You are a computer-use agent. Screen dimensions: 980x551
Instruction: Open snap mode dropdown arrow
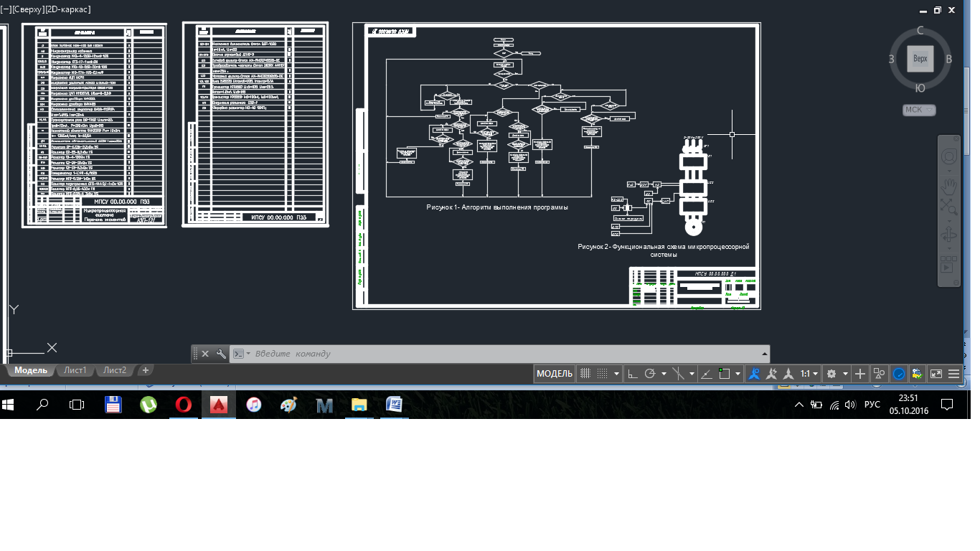coord(616,374)
